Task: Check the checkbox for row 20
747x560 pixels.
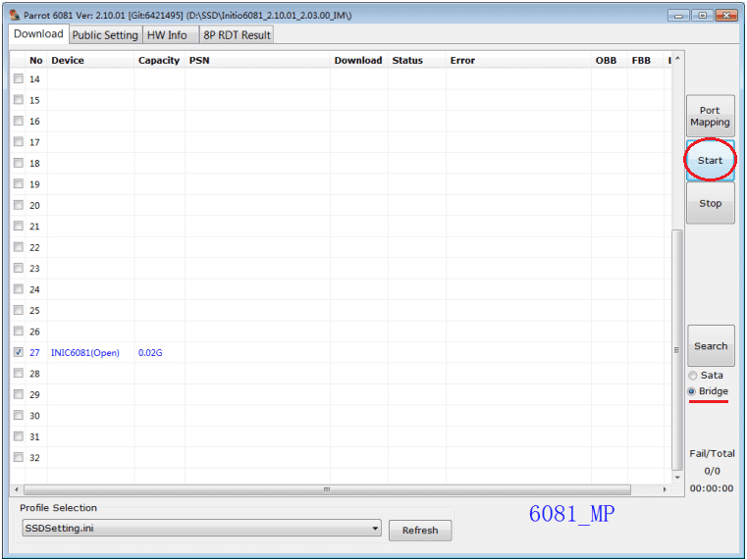Action: (18, 205)
